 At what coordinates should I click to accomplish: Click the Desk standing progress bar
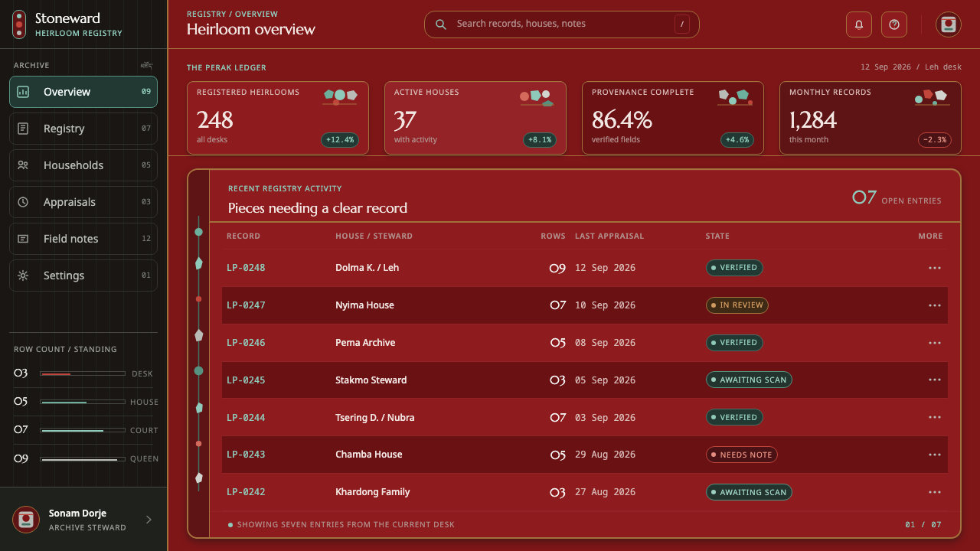83,373
